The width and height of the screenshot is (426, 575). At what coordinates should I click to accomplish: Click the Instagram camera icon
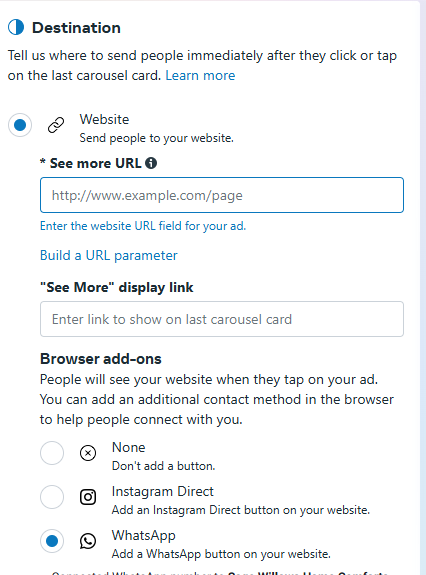[x=88, y=497]
